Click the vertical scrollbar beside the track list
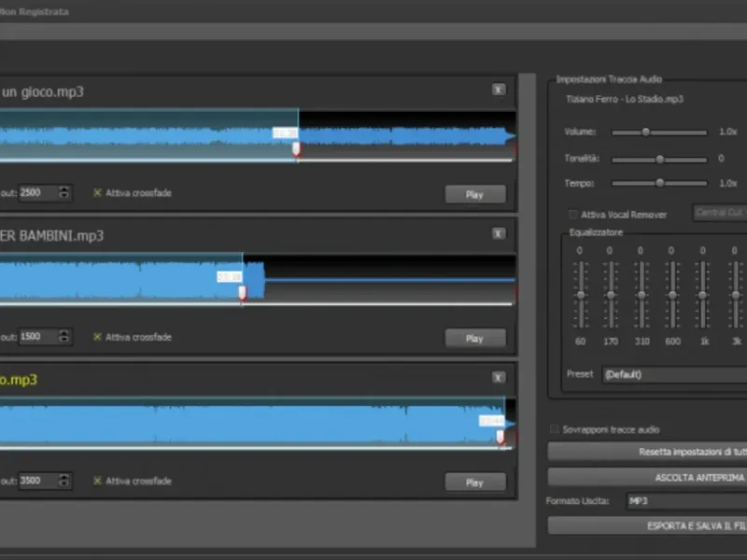747x560 pixels. point(527,310)
